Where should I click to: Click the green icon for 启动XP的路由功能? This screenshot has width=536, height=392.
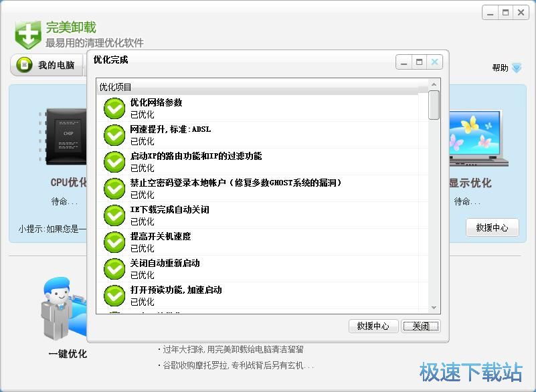pyautogui.click(x=114, y=161)
